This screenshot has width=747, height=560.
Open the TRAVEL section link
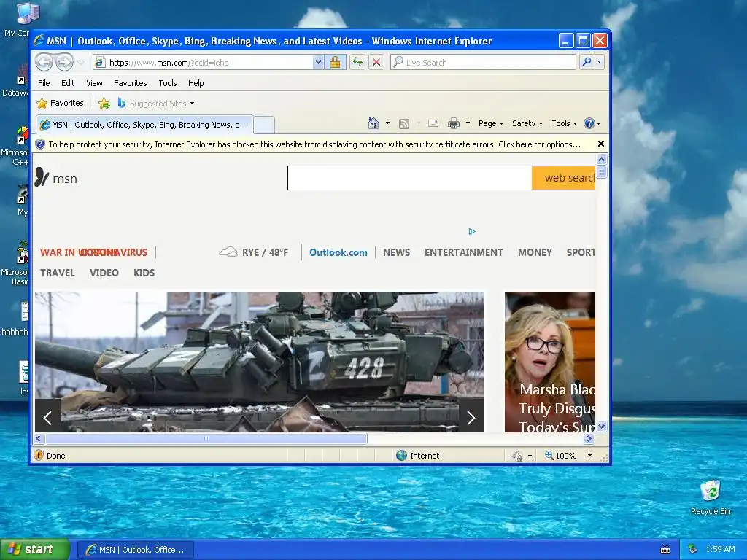coord(58,273)
